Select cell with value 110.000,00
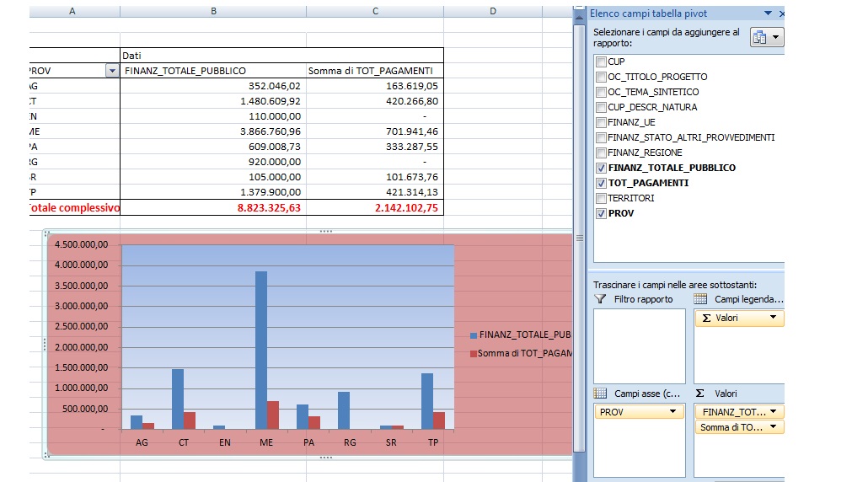Image resolution: width=868 pixels, height=482 pixels. click(x=213, y=116)
